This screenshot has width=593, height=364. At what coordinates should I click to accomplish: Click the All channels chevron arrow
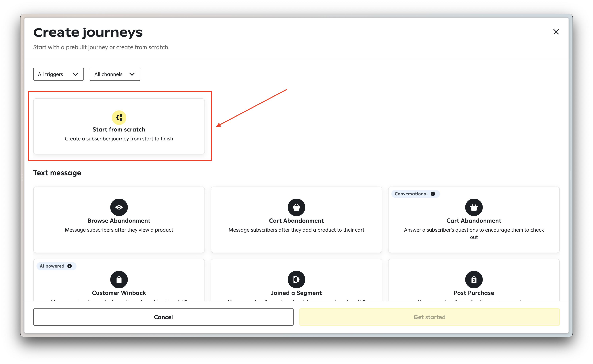(132, 74)
